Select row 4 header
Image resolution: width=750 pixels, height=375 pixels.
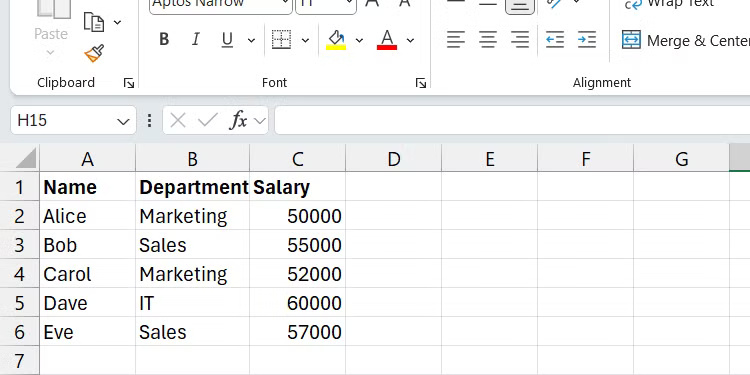19,274
